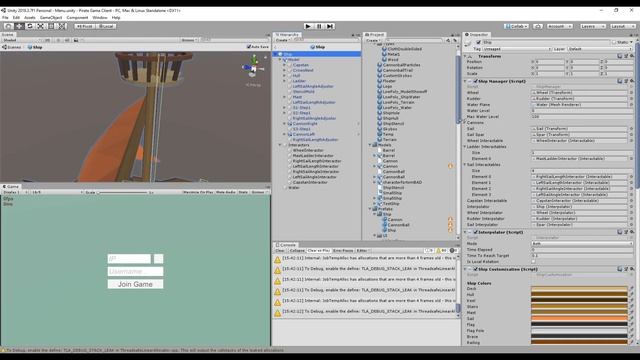Select the Hand tool in the toolbar

[x=8, y=26]
